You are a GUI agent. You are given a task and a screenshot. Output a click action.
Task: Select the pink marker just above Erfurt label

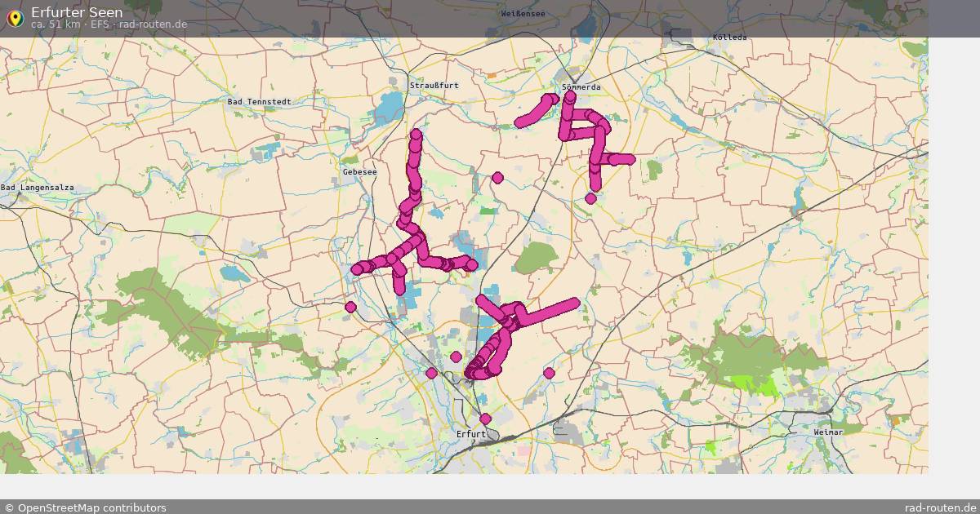click(x=485, y=419)
